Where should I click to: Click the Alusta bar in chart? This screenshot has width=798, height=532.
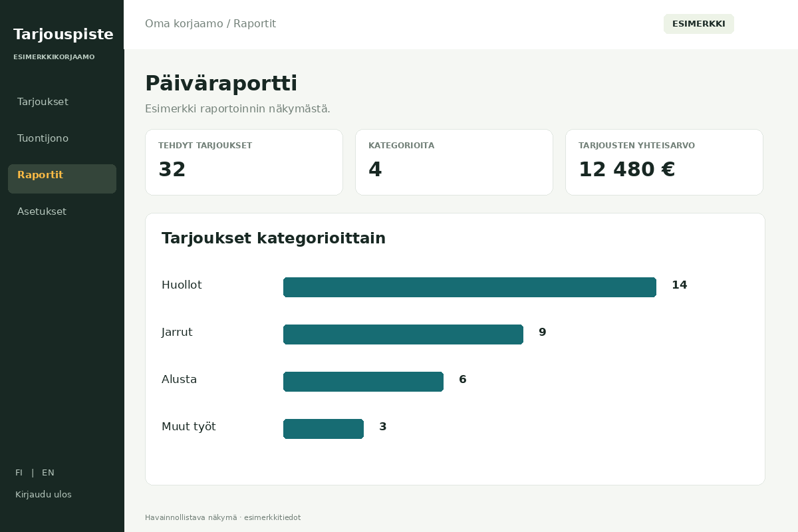coord(363,382)
